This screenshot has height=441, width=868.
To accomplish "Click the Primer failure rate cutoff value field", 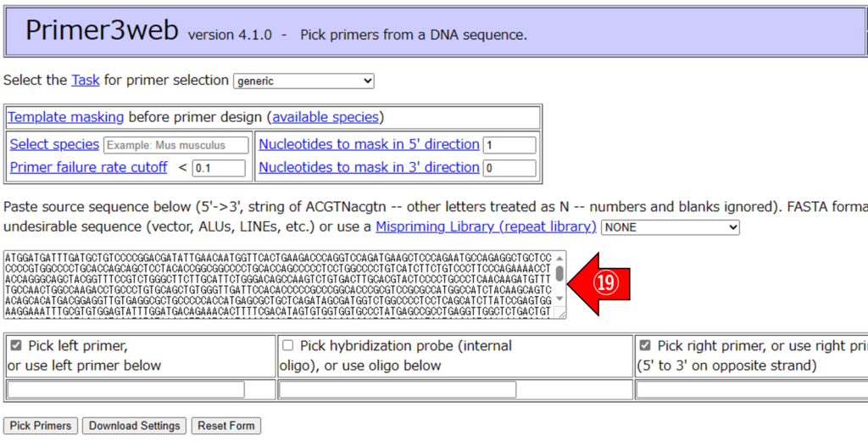I will click(x=218, y=168).
